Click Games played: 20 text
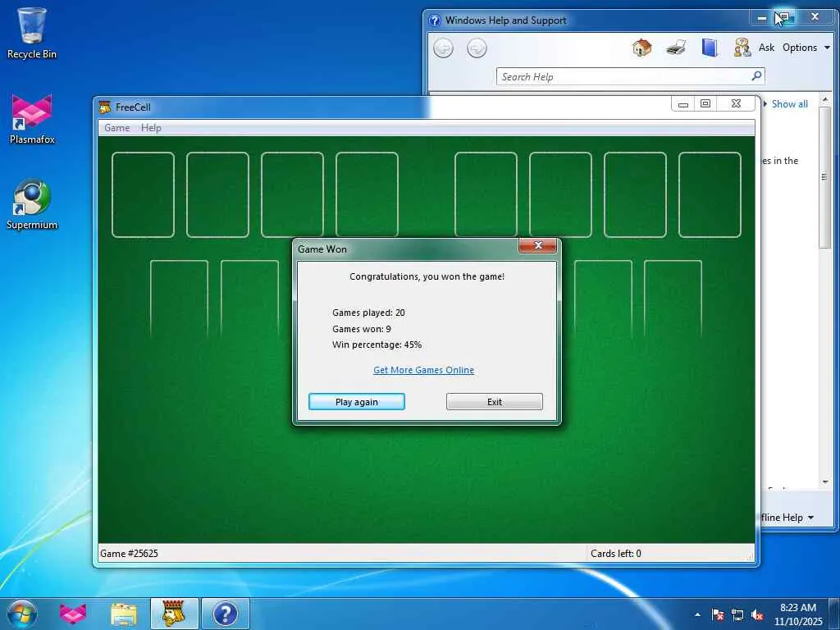Image resolution: width=840 pixels, height=630 pixels. (x=368, y=313)
